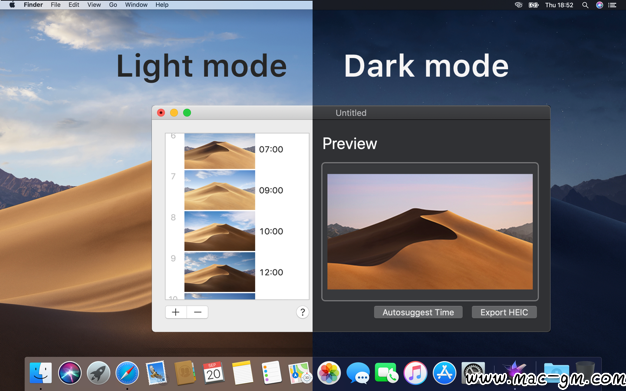The width and height of the screenshot is (626, 391).
Task: Click the 09:00 time value
Action: click(x=271, y=191)
